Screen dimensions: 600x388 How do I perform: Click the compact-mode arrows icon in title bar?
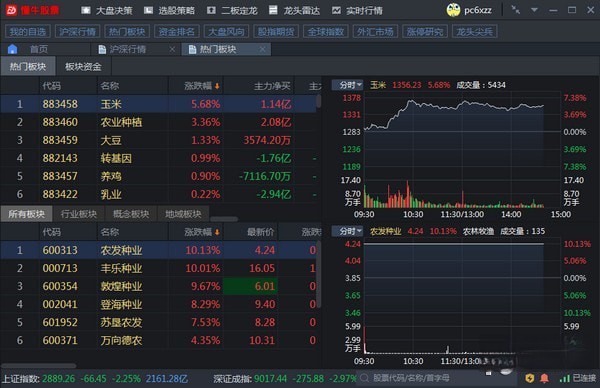(x=516, y=10)
